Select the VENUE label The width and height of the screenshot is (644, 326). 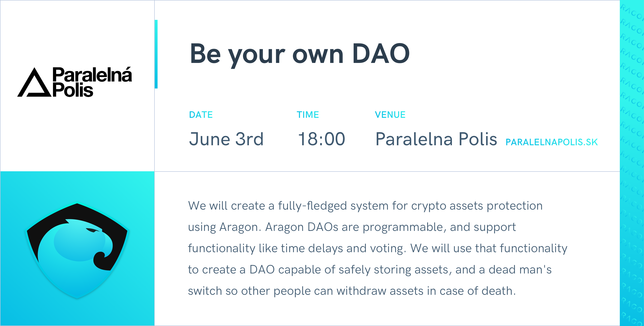390,115
